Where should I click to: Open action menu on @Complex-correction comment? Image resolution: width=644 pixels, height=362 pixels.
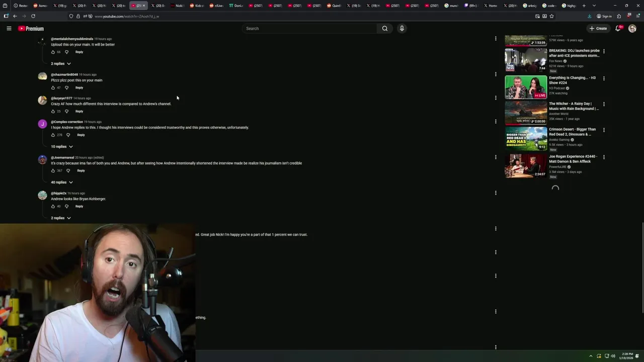pos(496,121)
